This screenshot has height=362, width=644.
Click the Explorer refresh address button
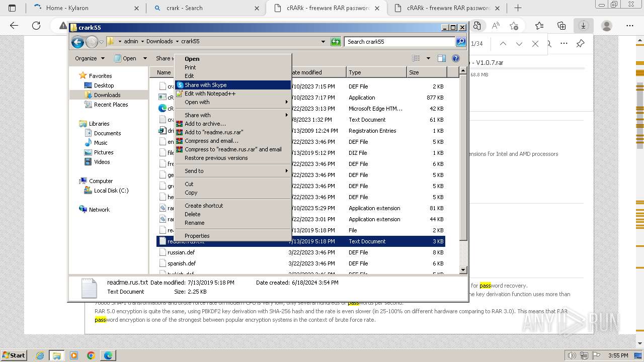point(336,42)
